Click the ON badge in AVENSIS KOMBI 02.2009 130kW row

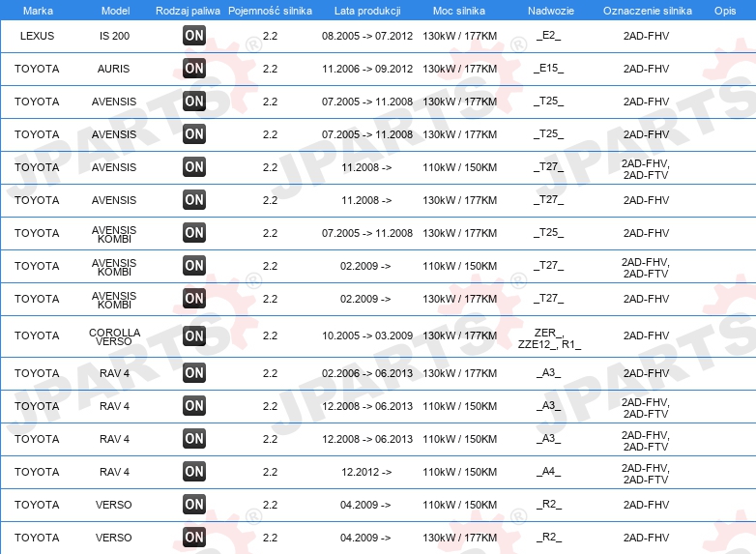point(194,298)
